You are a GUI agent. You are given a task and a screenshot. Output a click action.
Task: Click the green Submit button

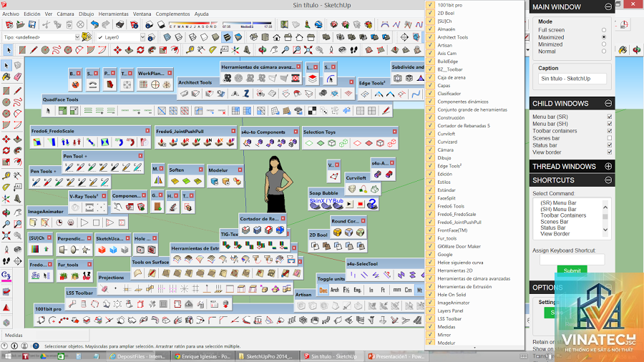572,270
